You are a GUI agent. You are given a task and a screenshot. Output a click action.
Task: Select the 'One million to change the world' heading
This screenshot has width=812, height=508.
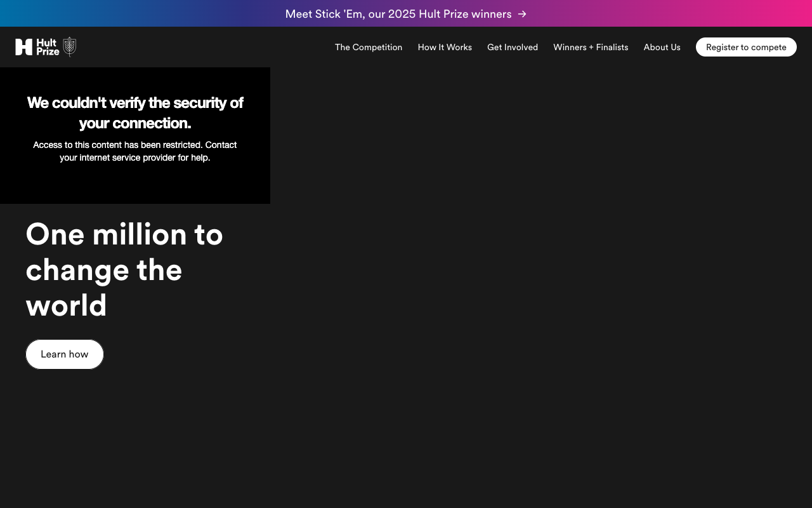[124, 270]
